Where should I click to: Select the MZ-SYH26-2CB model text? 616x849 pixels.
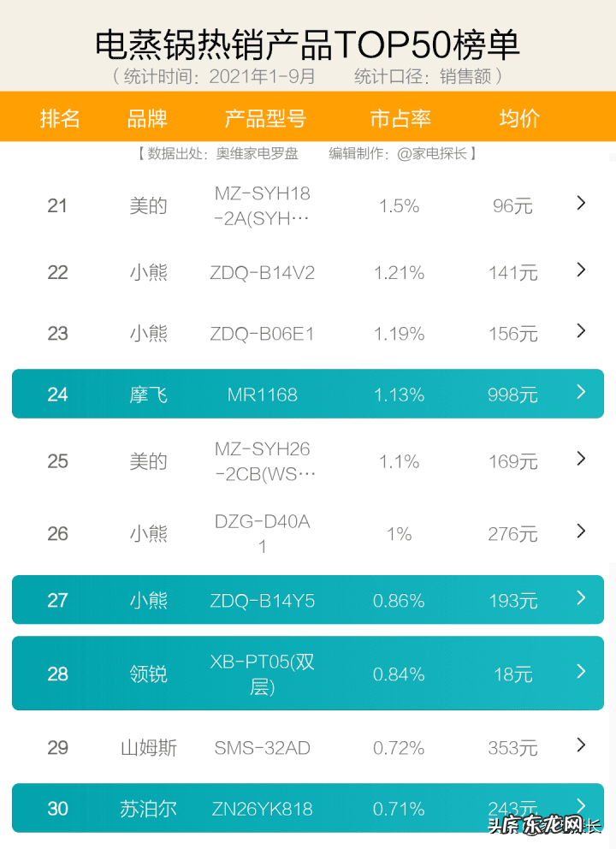(263, 461)
